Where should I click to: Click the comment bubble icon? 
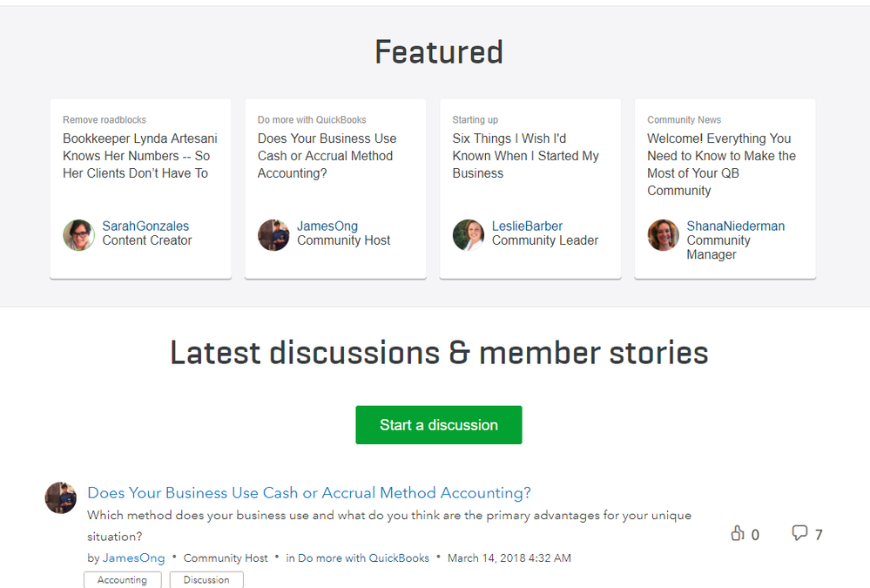pyautogui.click(x=799, y=533)
